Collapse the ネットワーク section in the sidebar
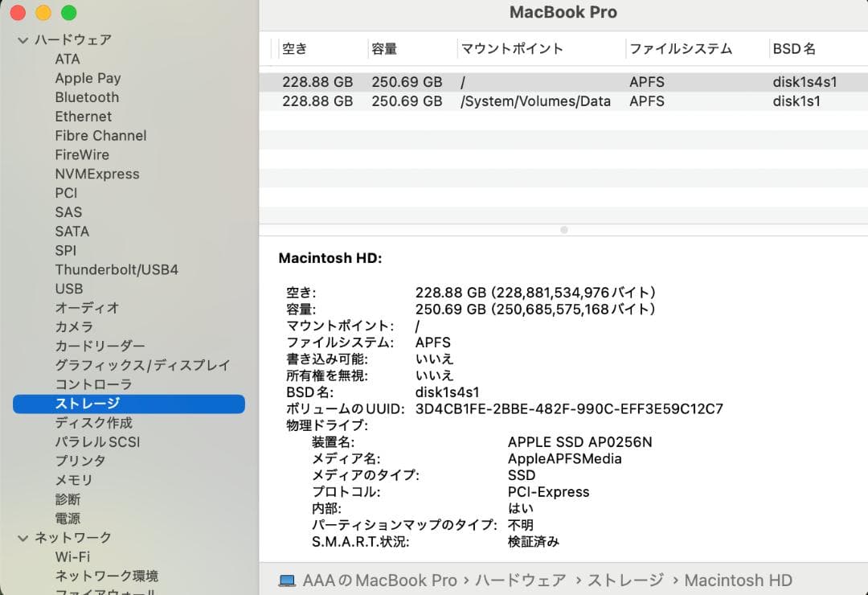 point(22,537)
